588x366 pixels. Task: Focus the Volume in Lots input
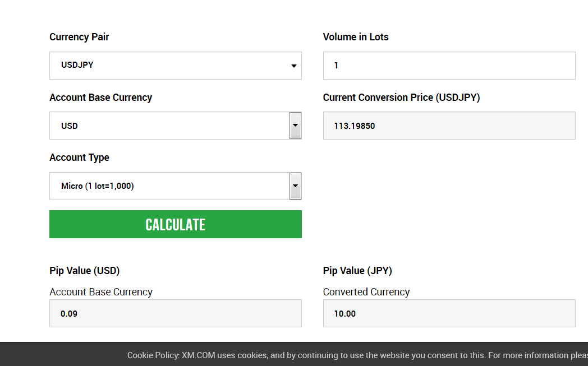click(449, 66)
